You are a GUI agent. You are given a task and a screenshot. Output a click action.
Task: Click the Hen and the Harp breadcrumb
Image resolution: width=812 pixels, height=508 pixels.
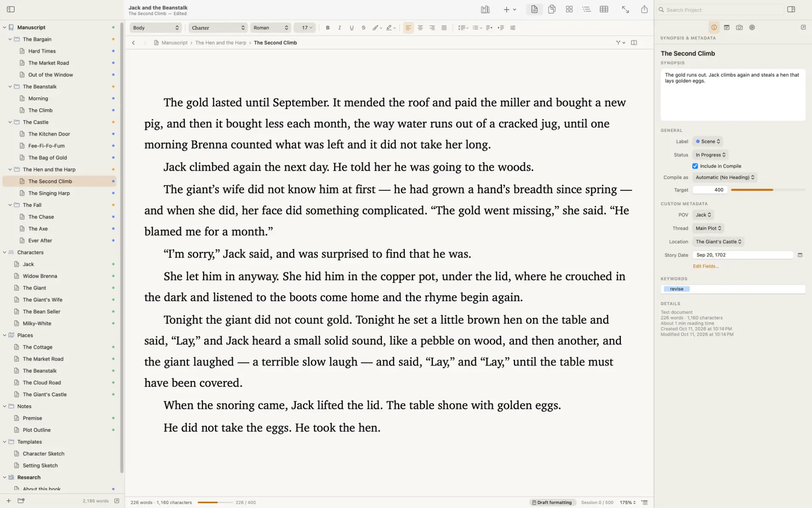221,43
